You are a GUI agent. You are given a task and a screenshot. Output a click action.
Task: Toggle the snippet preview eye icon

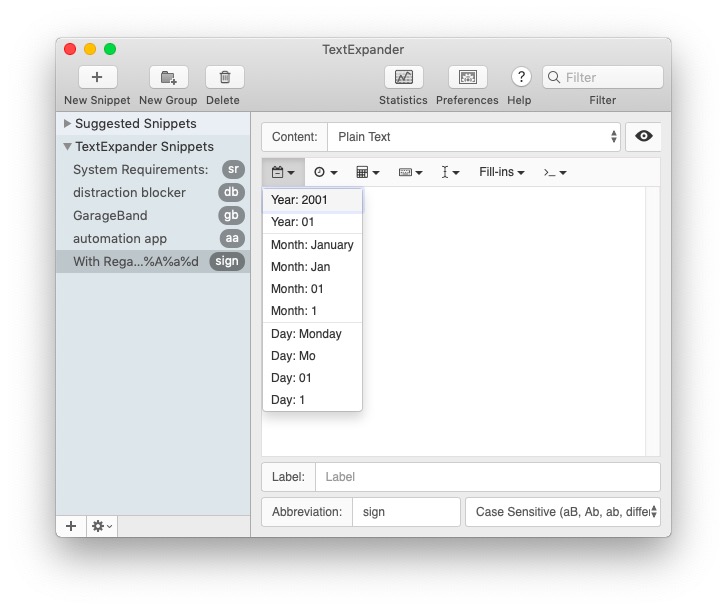coord(644,136)
